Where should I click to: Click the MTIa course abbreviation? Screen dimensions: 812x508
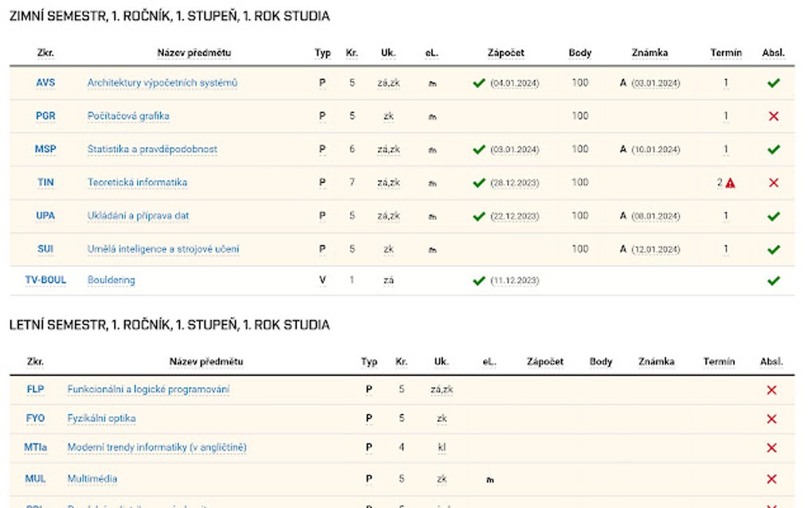pos(36,447)
